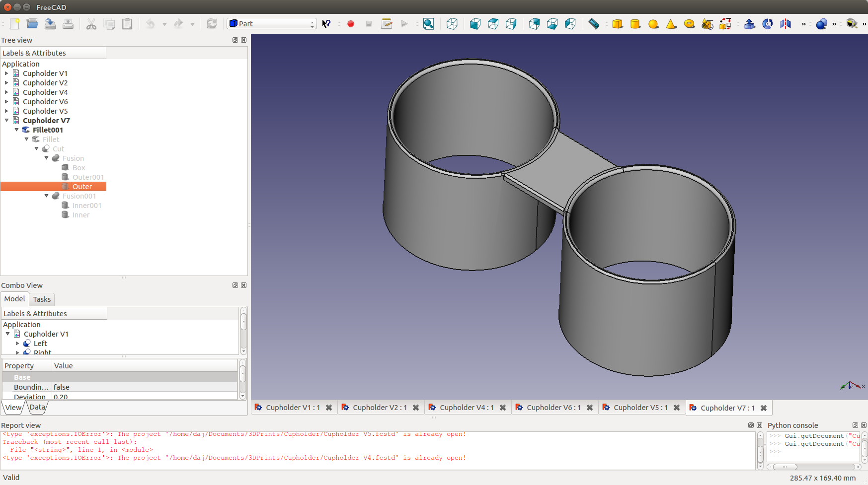Image resolution: width=868 pixels, height=485 pixels.
Task: Select Cupholder V5 in Tree view
Action: [x=45, y=111]
